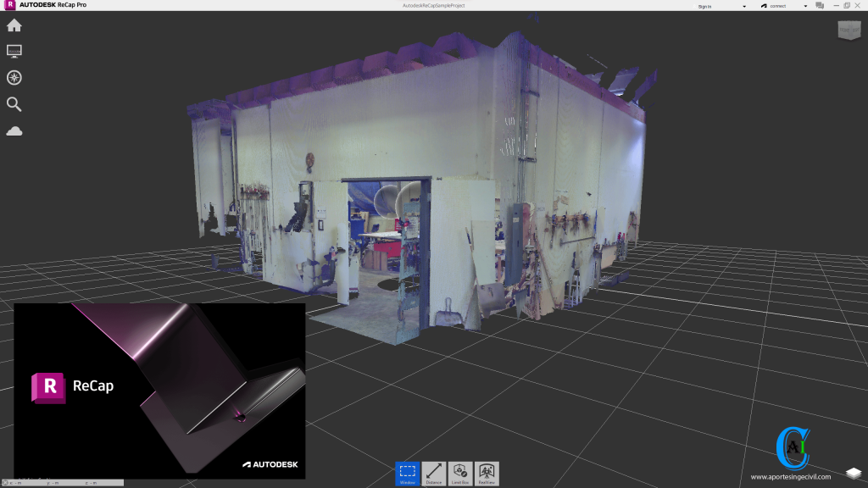The image size is (868, 488).
Task: Open the search tool in the left sidebar
Action: tap(14, 104)
